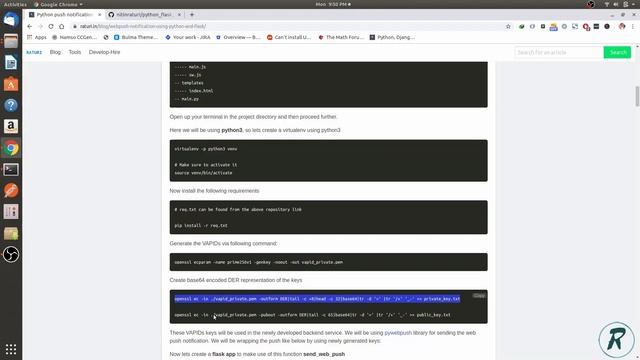Viewport: 640px width, 360px height.
Task: Open The Math Forum bookmark
Action: (x=341, y=37)
